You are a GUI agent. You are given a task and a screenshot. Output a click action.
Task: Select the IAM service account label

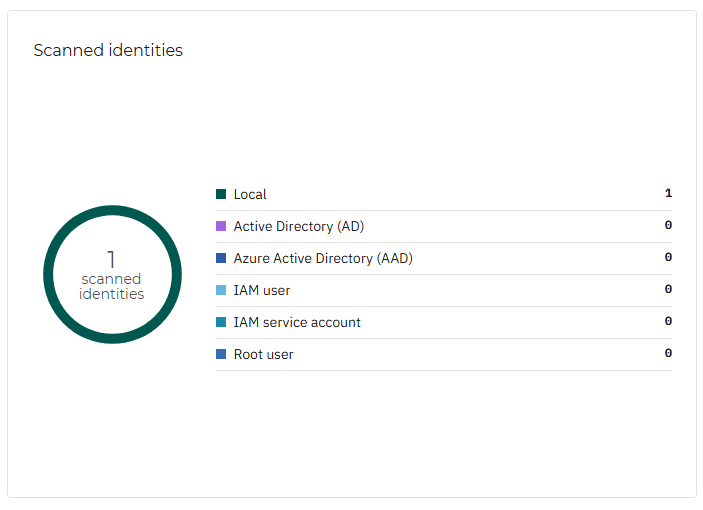(297, 322)
